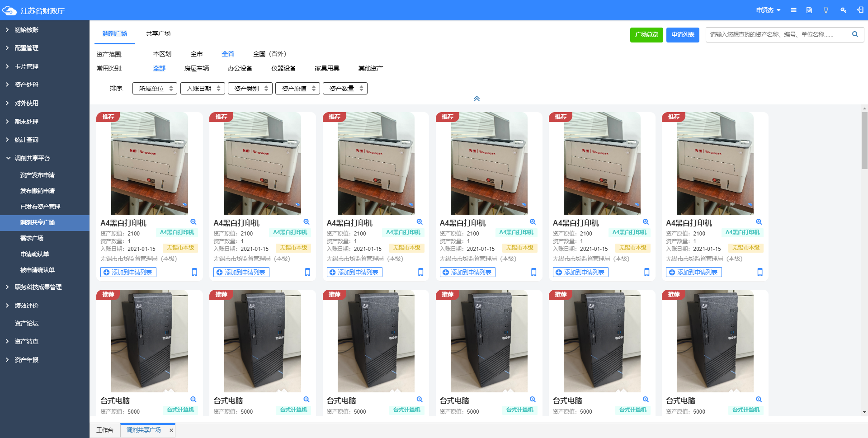Click the lightbulb icon in the header

point(826,10)
